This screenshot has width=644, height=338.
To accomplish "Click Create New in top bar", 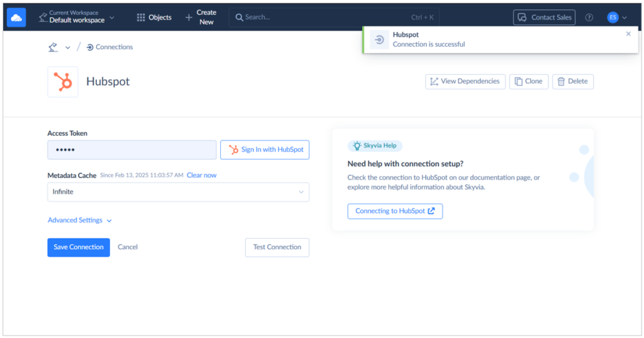I will (201, 17).
